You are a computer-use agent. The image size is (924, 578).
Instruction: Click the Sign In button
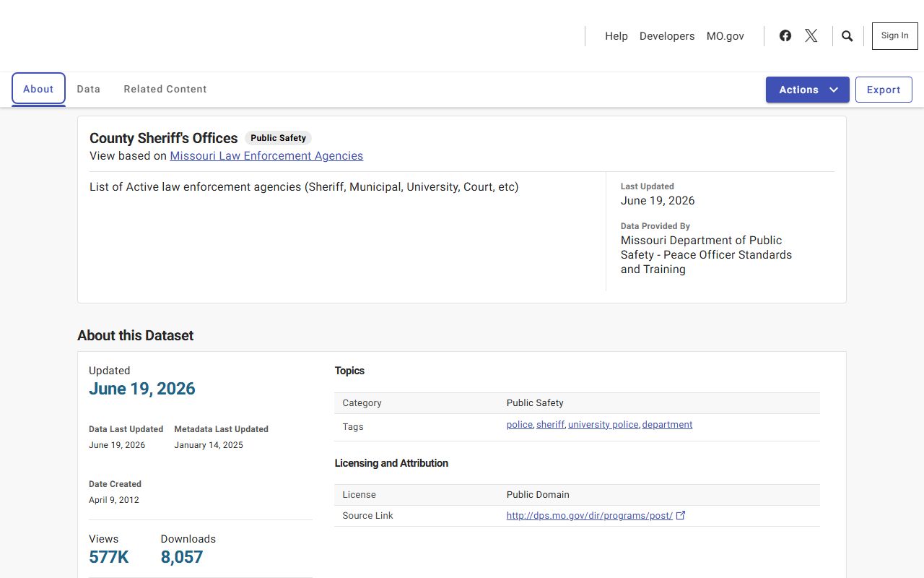click(895, 36)
